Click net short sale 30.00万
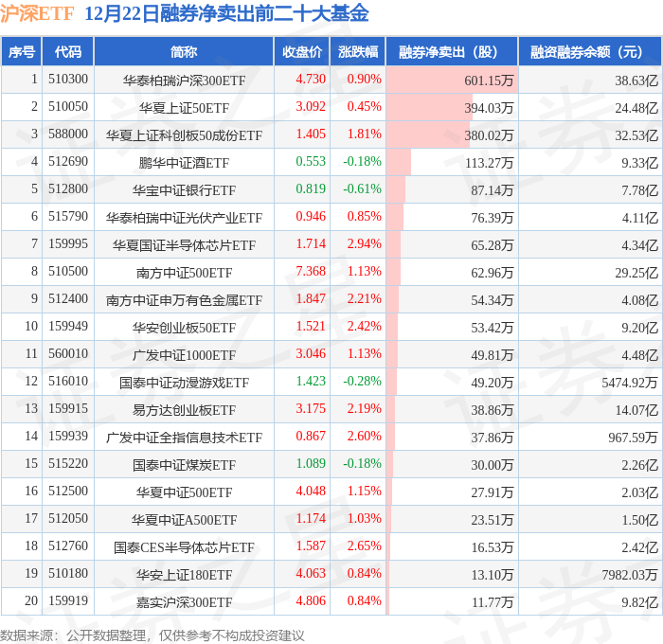This screenshot has height=644, width=663. tap(493, 465)
